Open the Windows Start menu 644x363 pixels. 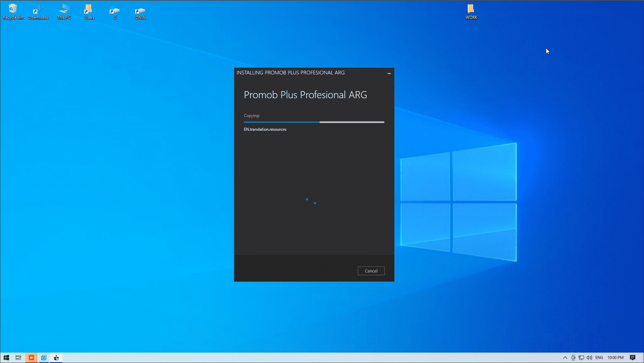pos(6,358)
